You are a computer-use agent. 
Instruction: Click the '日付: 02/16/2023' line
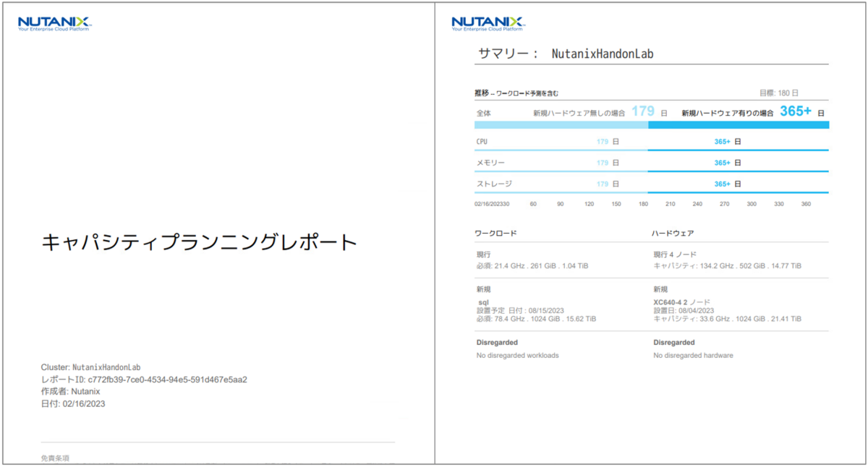(x=73, y=404)
